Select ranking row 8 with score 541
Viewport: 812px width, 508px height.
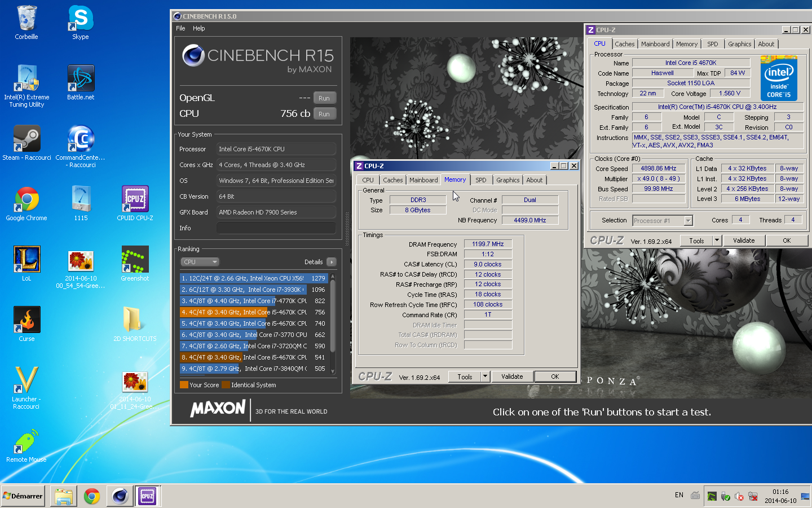tap(254, 357)
